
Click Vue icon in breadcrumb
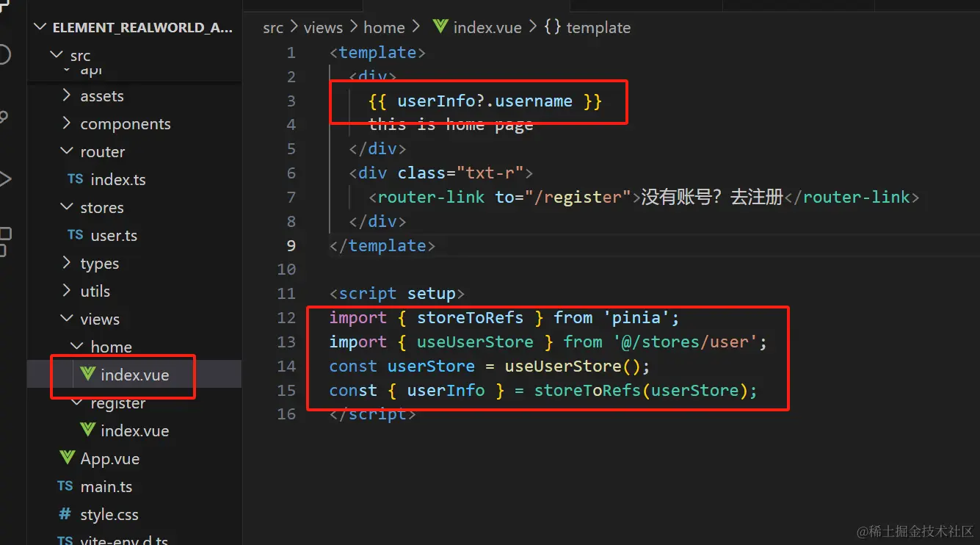440,27
